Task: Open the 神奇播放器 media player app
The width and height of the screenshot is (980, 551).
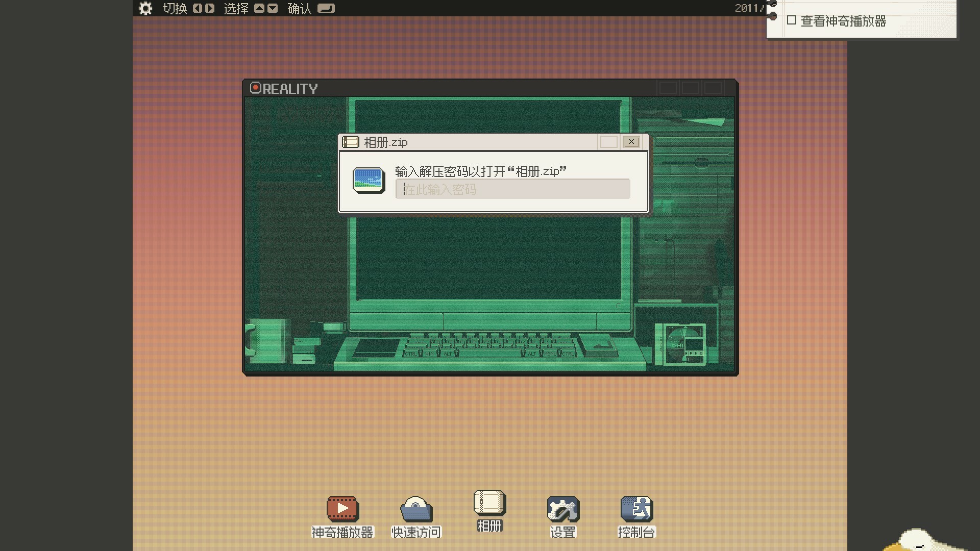Action: 342,509
